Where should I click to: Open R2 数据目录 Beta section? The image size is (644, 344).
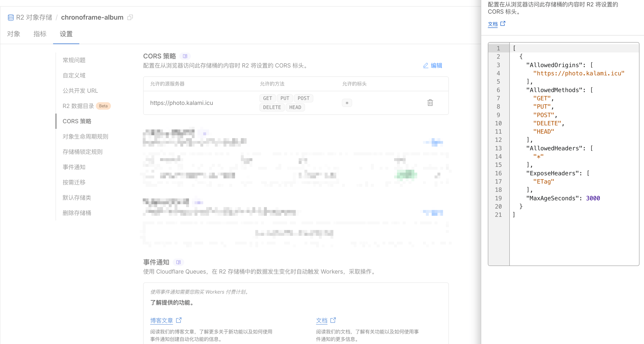[x=78, y=106]
